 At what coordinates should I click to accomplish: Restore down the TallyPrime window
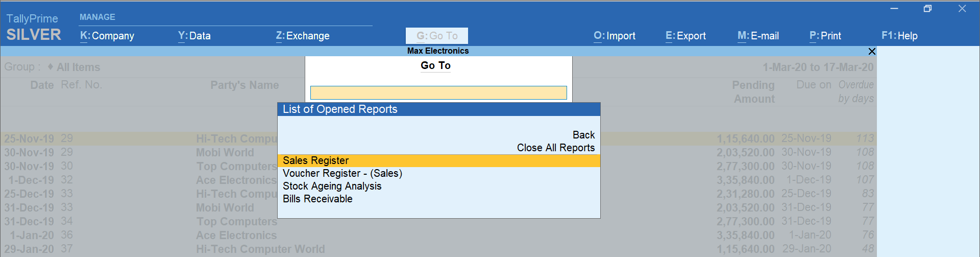coord(928,9)
